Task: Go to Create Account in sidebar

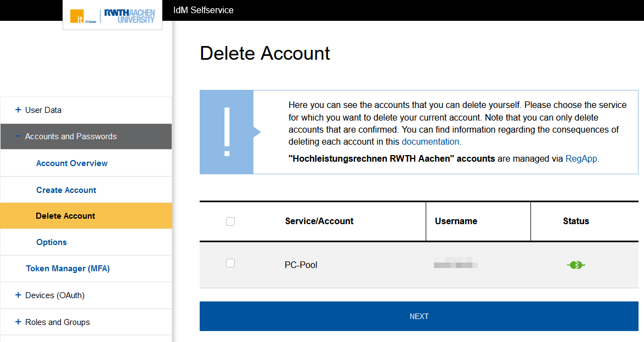Action: (x=66, y=190)
